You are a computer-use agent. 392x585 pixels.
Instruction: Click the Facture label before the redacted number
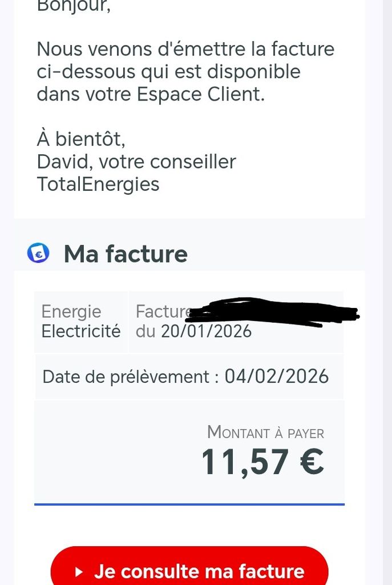[x=161, y=311]
